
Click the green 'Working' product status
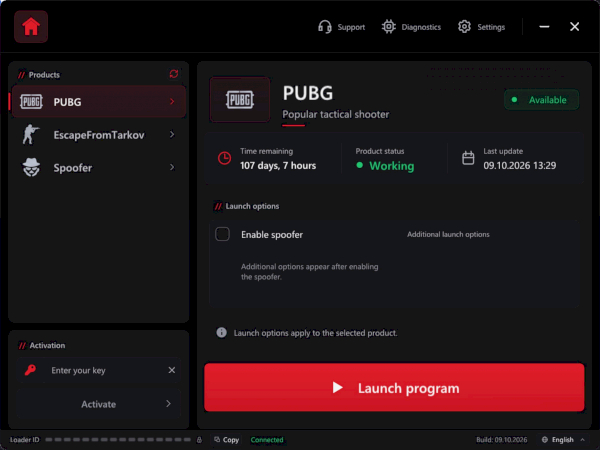point(391,166)
